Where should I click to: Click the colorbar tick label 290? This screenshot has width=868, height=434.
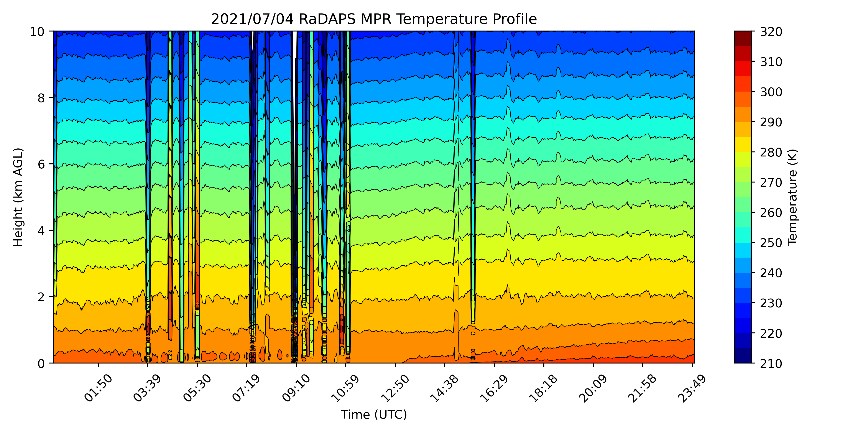pos(771,122)
